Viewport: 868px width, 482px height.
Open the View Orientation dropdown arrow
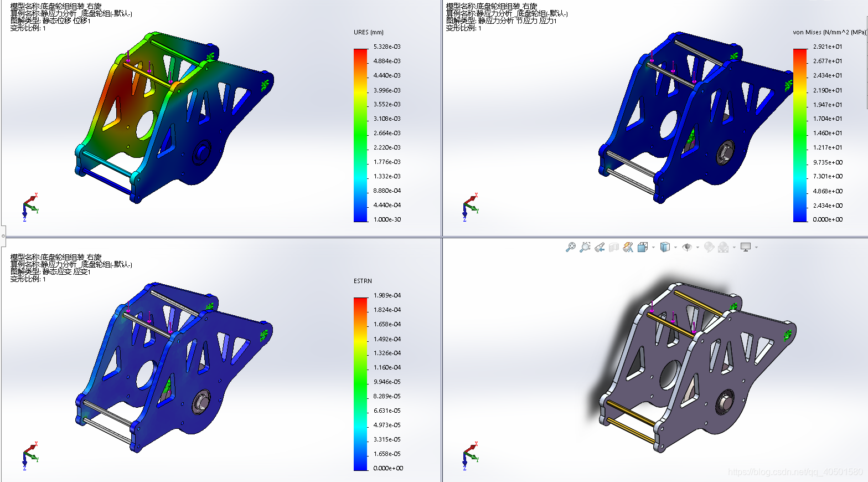click(653, 247)
